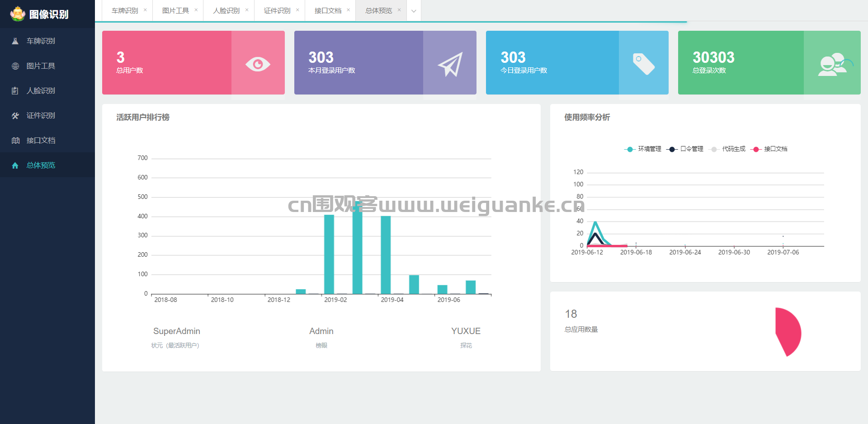
Task: Click the pink pie slice beside 总应用数量
Action: pyautogui.click(x=788, y=332)
